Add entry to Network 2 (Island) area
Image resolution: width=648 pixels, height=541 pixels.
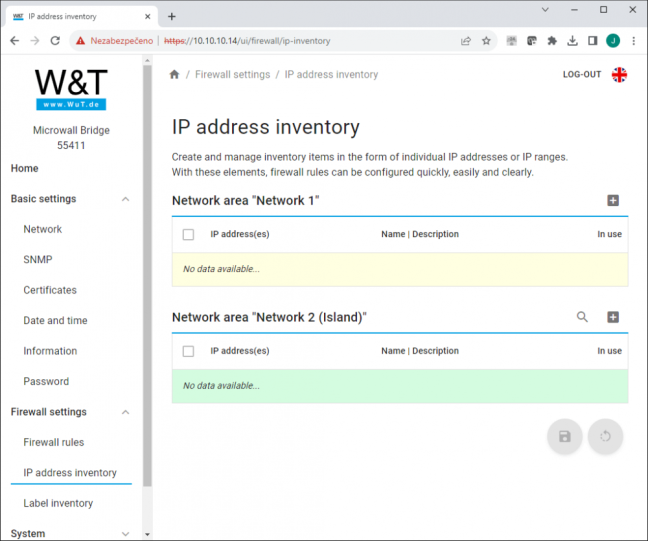point(612,317)
